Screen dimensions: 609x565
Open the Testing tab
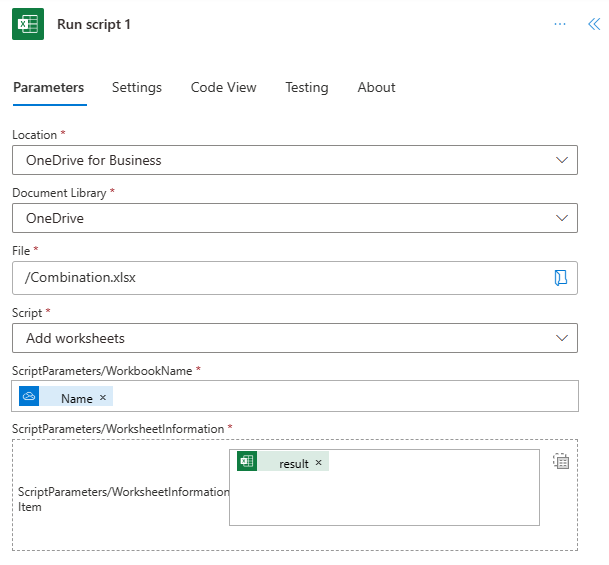306,88
